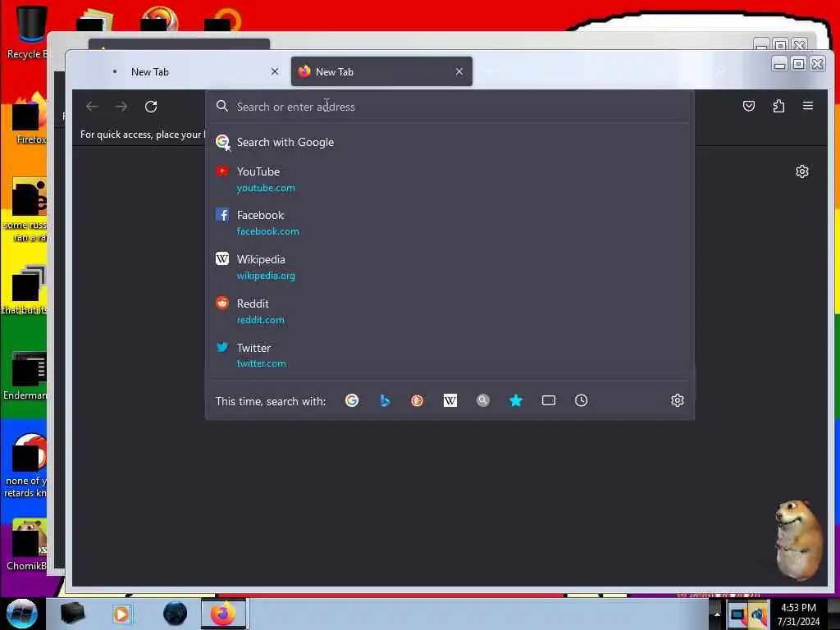Select the Twitter suggestion row
This screenshot has width=840, height=630.
pyautogui.click(x=450, y=355)
